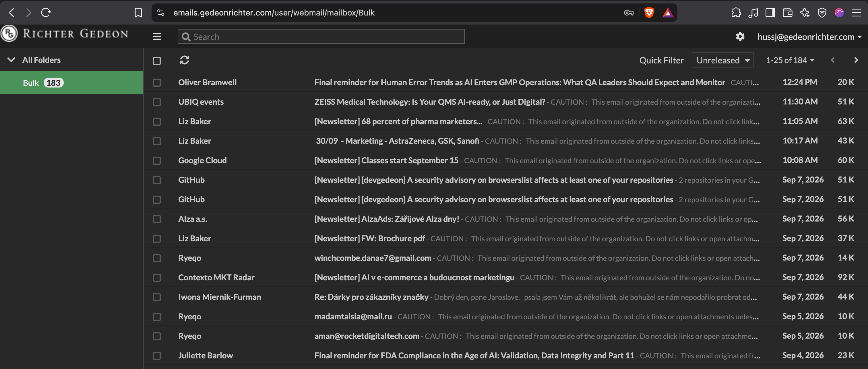Select the Oliver Bramwell email checkbox

(157, 83)
